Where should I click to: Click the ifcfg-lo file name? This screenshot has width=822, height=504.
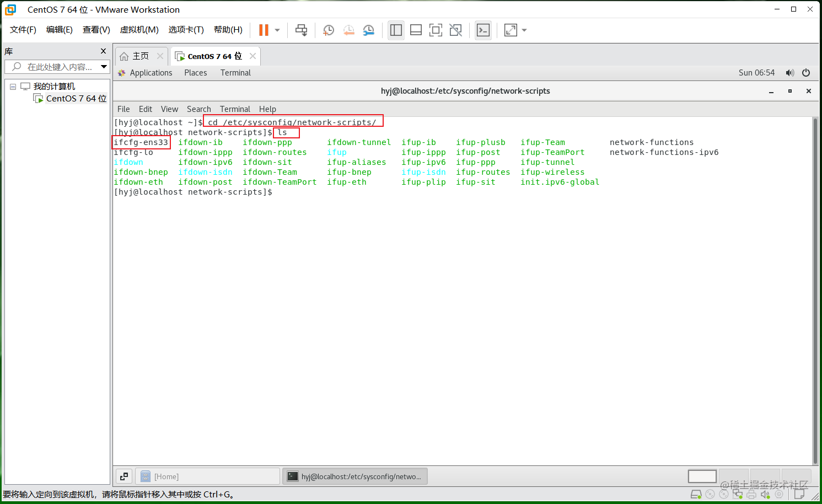tap(133, 152)
